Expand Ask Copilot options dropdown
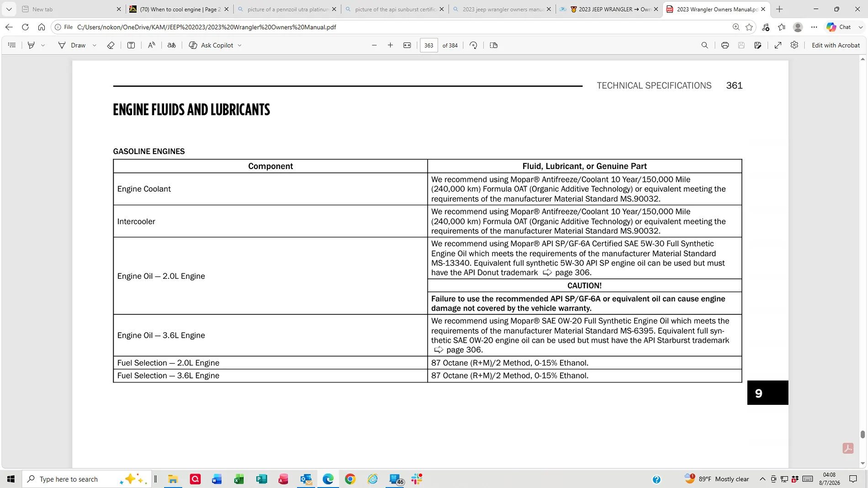 click(x=240, y=45)
